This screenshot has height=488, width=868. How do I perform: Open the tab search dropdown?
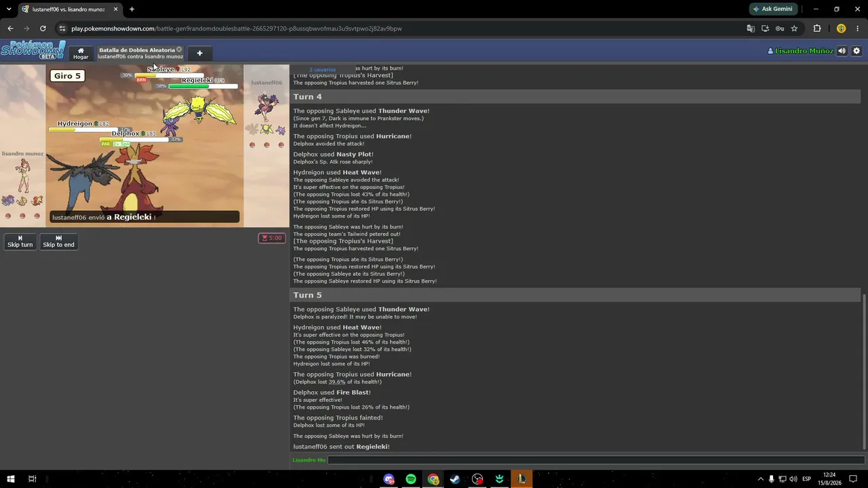(x=9, y=9)
